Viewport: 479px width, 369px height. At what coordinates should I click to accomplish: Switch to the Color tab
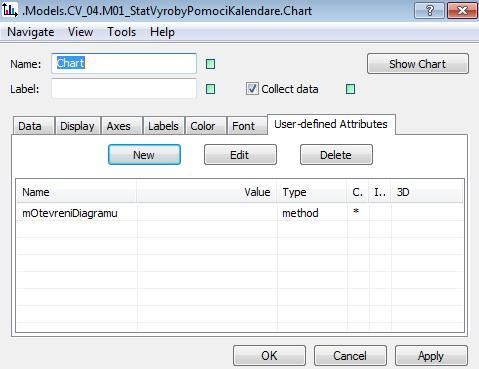tap(206, 126)
